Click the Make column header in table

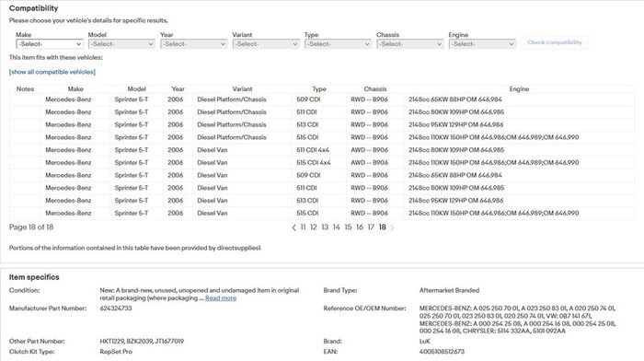[75, 88]
